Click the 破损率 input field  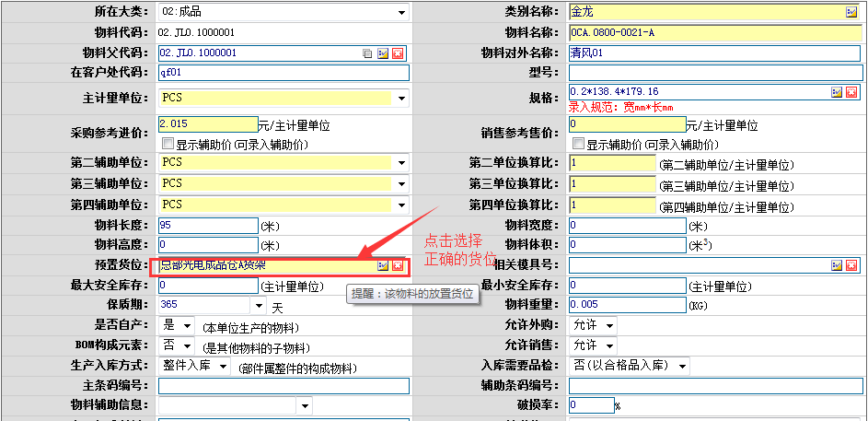click(x=592, y=405)
